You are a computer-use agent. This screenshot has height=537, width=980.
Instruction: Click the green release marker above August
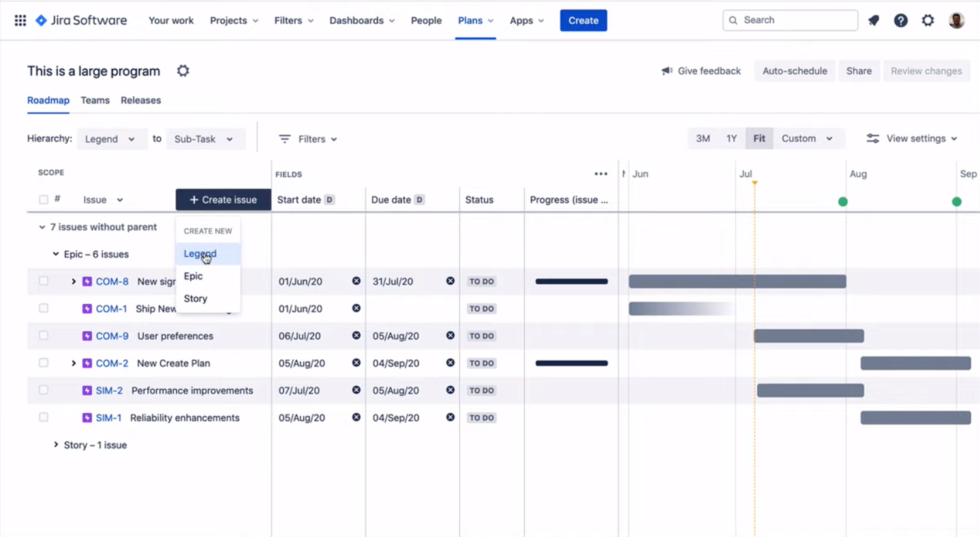point(842,202)
